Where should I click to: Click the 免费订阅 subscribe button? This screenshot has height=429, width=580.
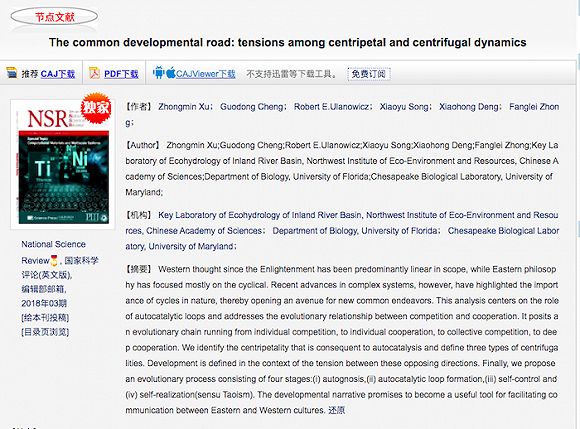coord(369,74)
